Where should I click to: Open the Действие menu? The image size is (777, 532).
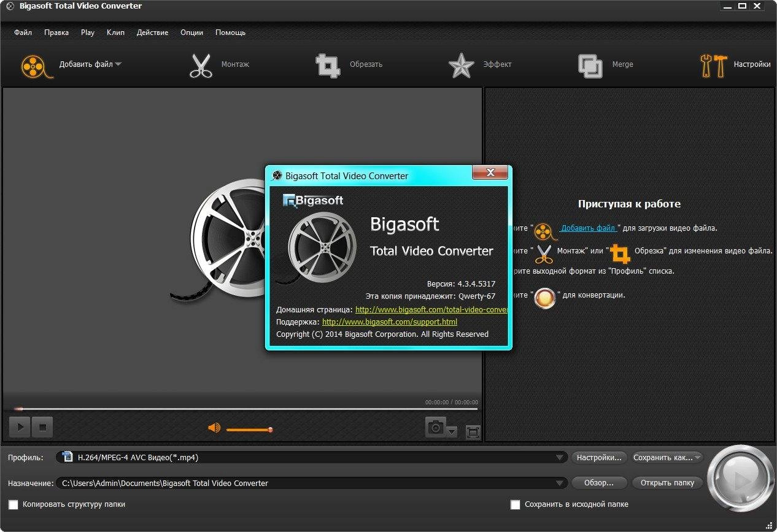pos(152,33)
